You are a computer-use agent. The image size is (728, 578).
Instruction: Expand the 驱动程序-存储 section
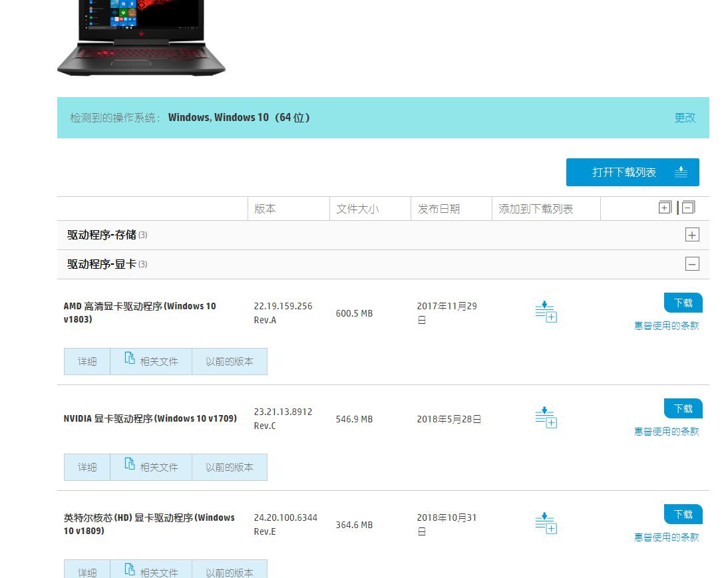[x=692, y=235]
